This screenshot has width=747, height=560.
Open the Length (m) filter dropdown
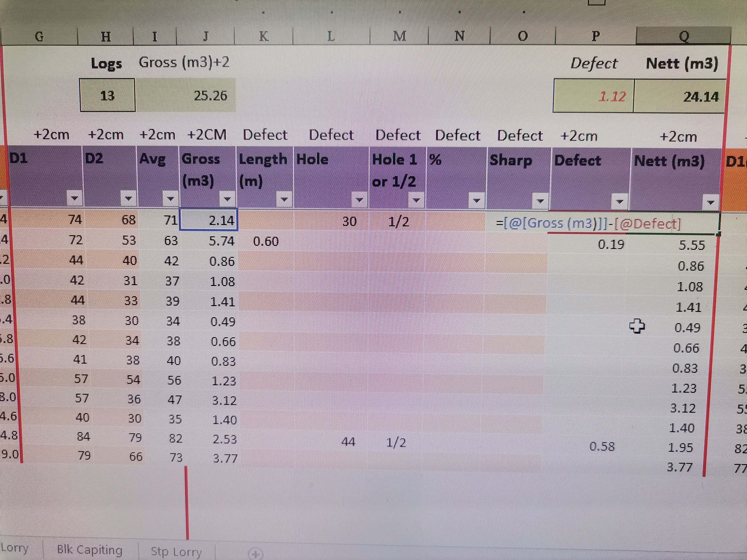pyautogui.click(x=284, y=200)
